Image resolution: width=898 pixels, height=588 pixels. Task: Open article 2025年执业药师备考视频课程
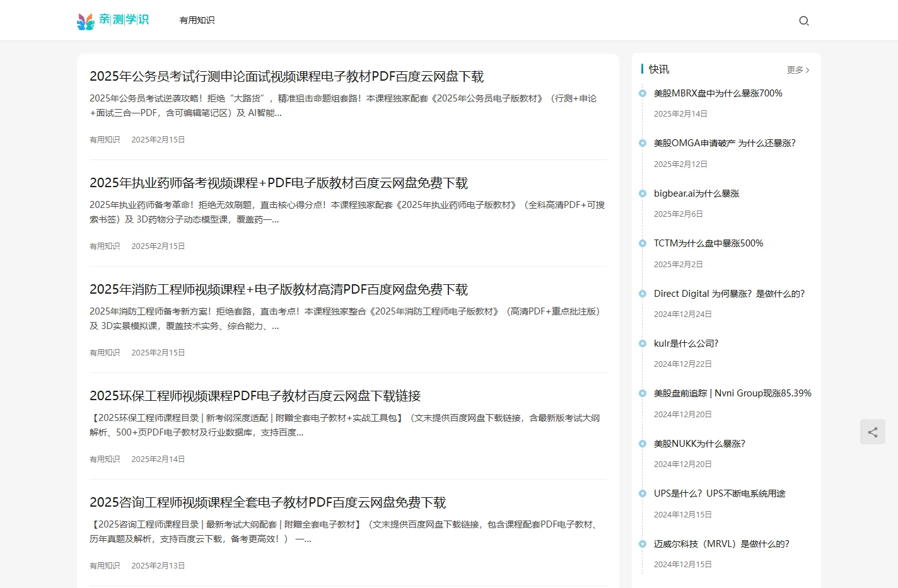pyautogui.click(x=279, y=183)
